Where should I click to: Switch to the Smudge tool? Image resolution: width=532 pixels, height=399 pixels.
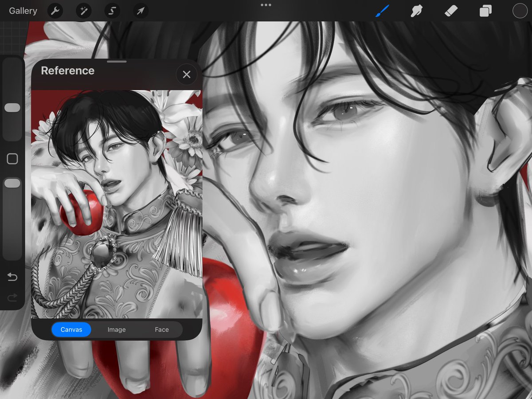(416, 11)
